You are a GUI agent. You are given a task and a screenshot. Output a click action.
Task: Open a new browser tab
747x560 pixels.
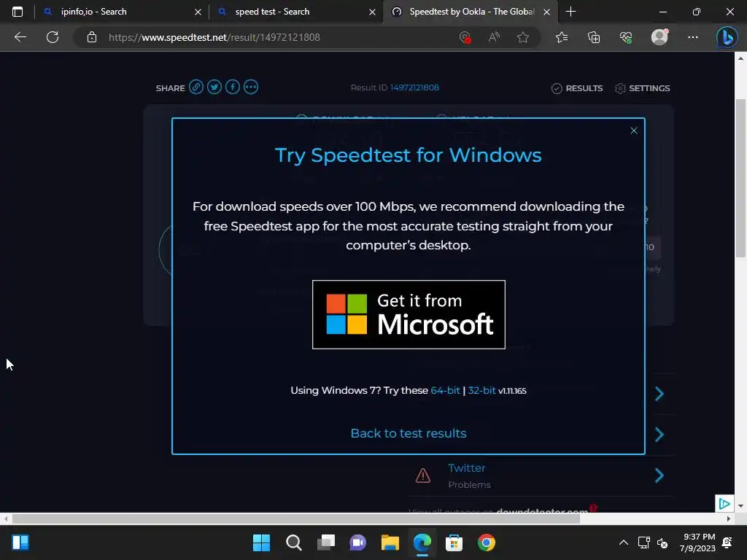coord(570,12)
